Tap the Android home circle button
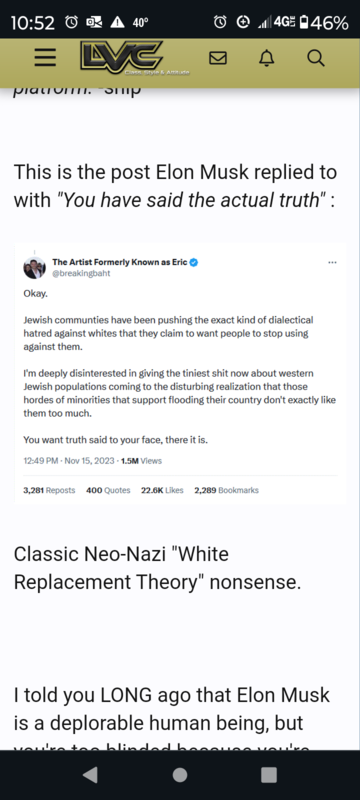 click(179, 774)
